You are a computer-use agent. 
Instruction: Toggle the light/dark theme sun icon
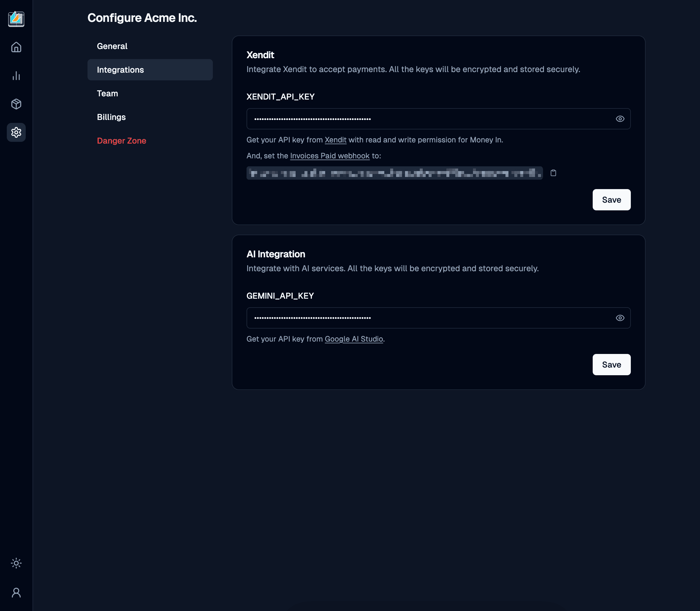pyautogui.click(x=16, y=563)
